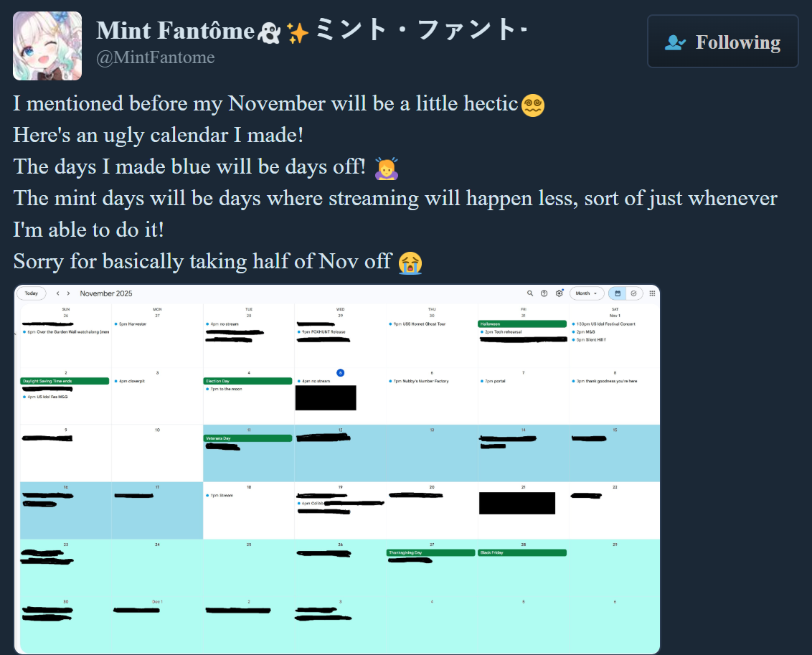
Task: Go to next month with right arrow
Action: point(68,293)
